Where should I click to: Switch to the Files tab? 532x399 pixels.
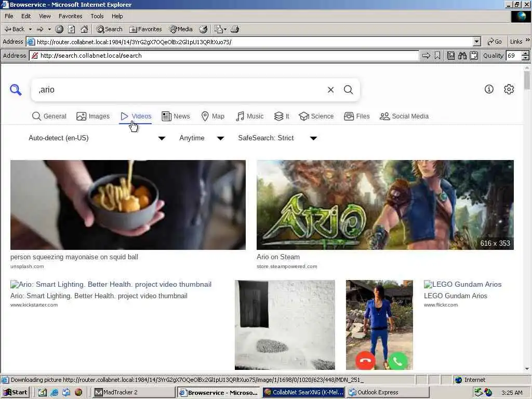356,116
